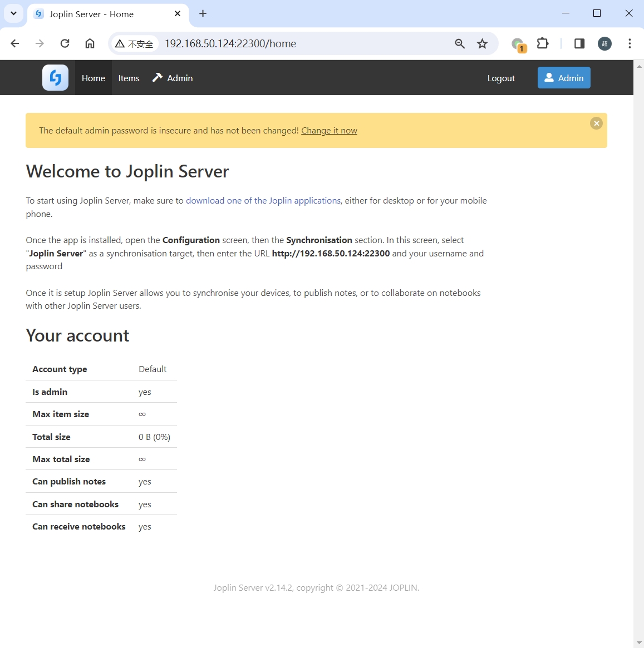
Task: Bookmark this page with star icon
Action: 482,44
